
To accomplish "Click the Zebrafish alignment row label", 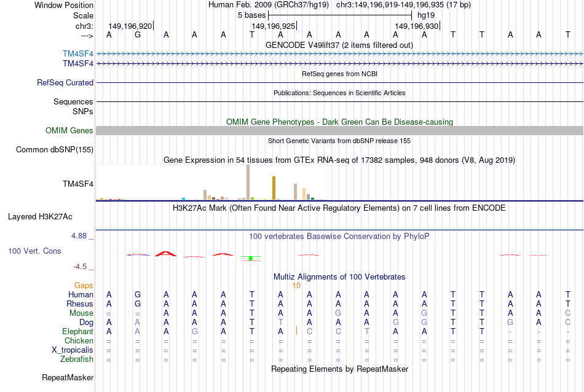I will pyautogui.click(x=77, y=359).
